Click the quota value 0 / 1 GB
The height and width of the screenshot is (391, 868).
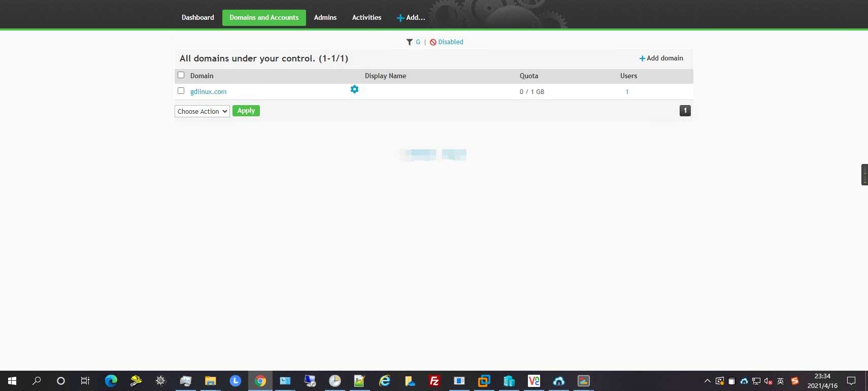click(x=531, y=92)
